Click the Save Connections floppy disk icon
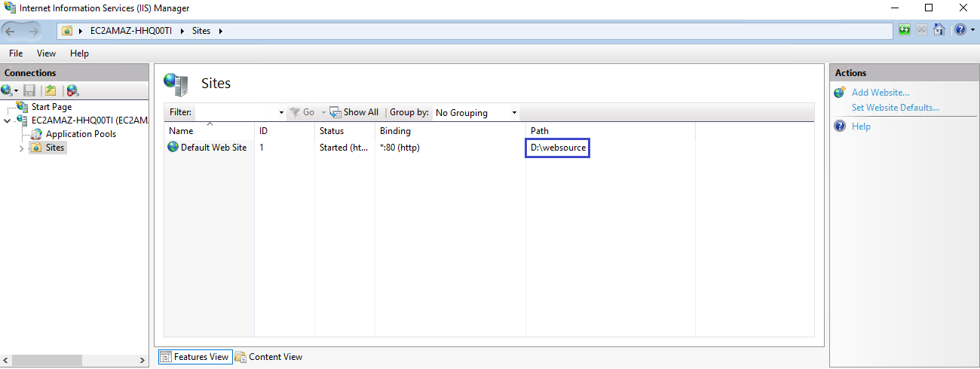 [x=29, y=90]
